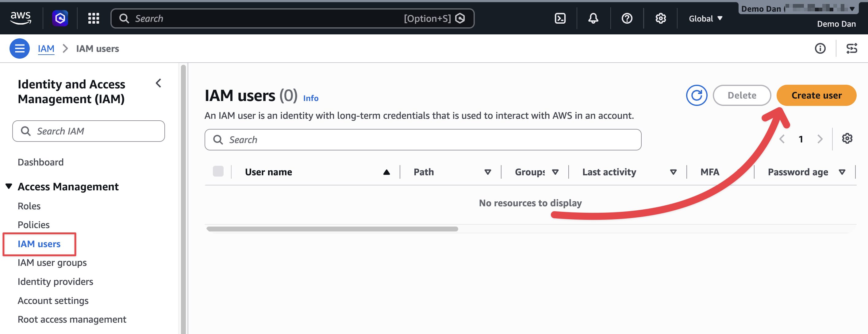Open the purple hexagon service shortcut icon

click(60, 18)
